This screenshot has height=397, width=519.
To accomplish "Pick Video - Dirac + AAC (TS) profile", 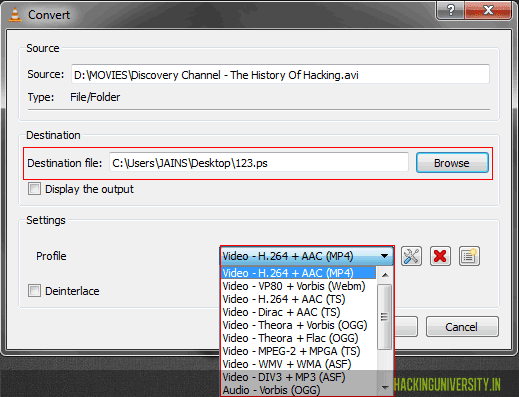I will (298, 312).
